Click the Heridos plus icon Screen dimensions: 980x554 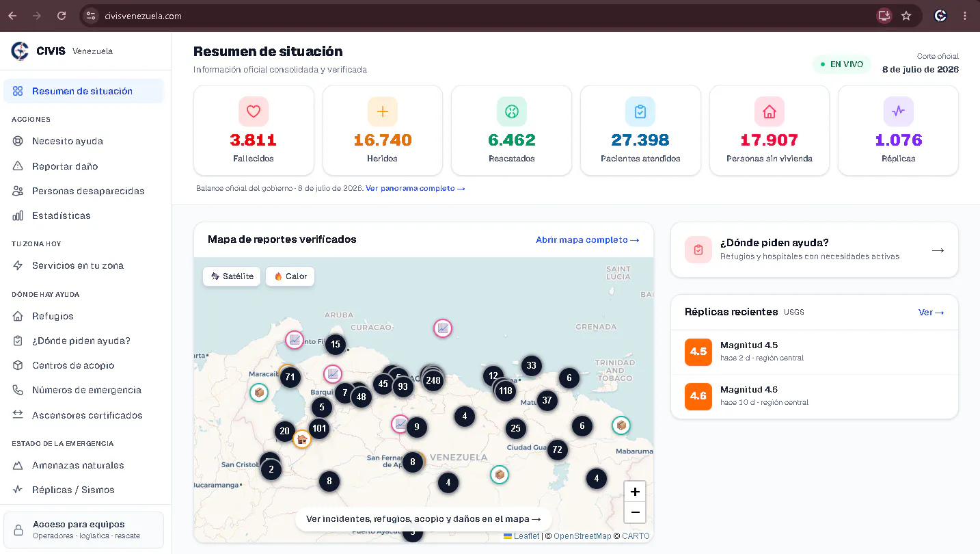pyautogui.click(x=383, y=111)
